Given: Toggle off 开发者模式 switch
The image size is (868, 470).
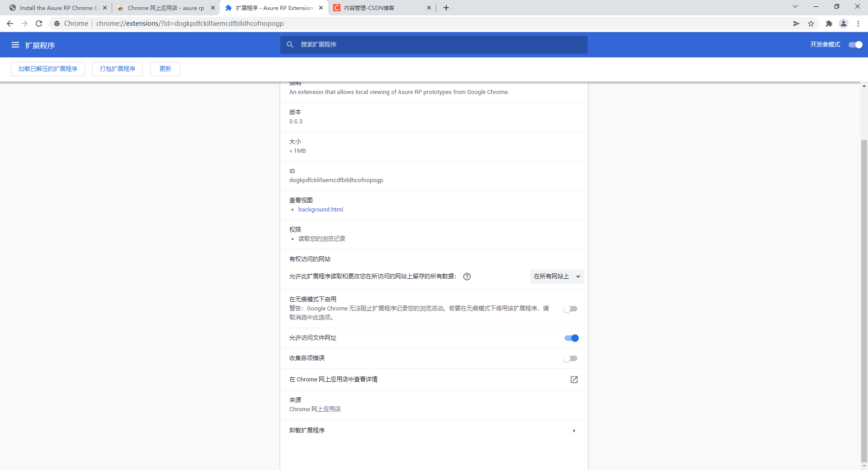Looking at the screenshot, I should [x=855, y=45].
